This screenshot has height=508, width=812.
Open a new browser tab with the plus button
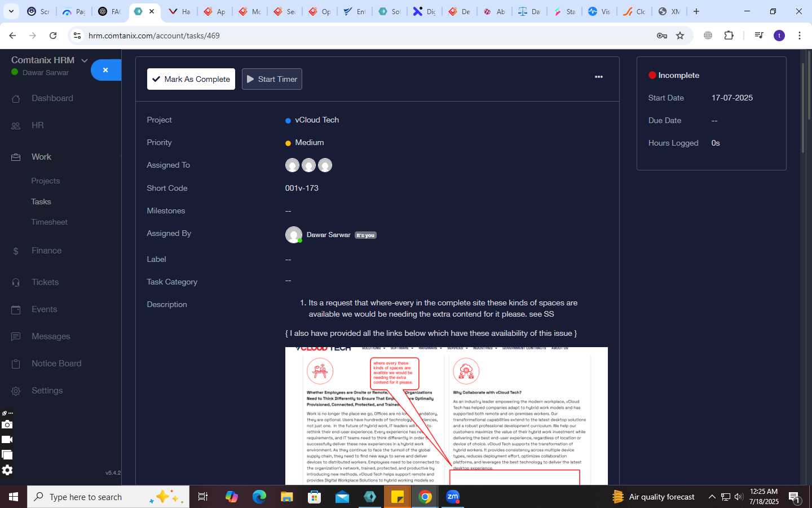point(696,11)
